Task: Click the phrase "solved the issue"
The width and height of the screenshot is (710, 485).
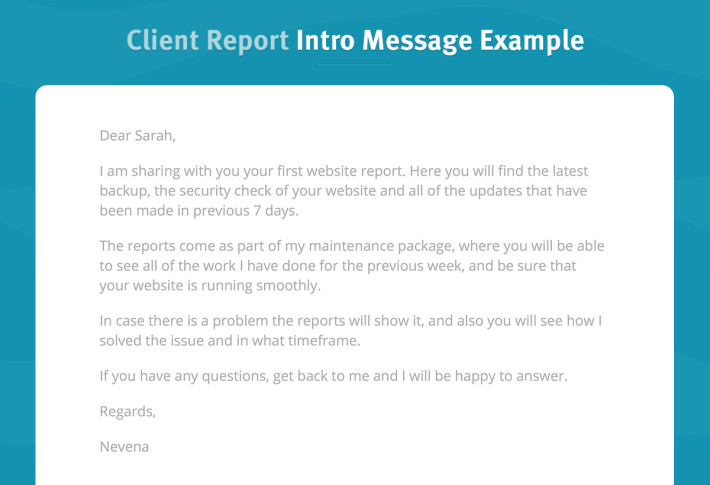Action: pyautogui.click(x=155, y=340)
